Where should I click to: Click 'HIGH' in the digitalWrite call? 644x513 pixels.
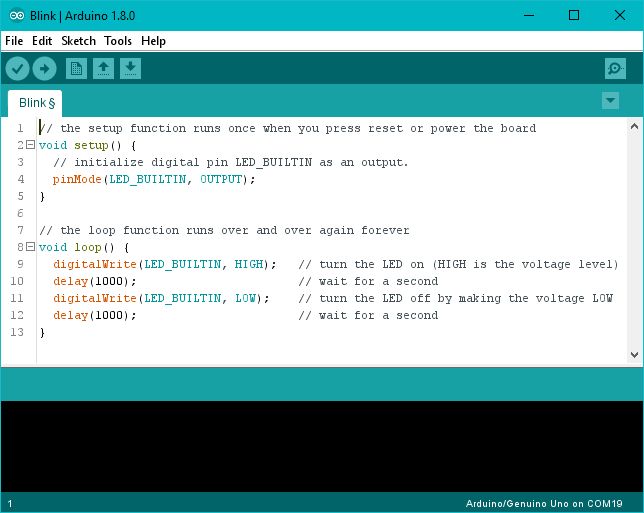[249, 264]
